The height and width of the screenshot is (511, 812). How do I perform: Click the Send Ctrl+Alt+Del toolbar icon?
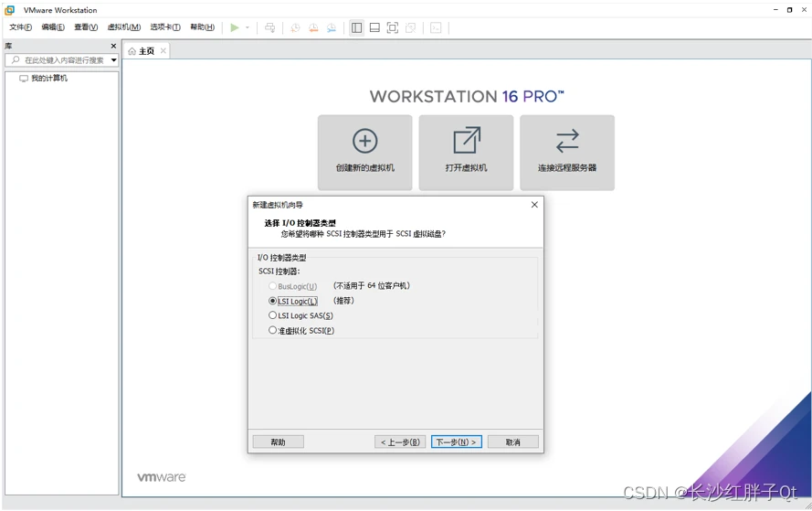(269, 27)
